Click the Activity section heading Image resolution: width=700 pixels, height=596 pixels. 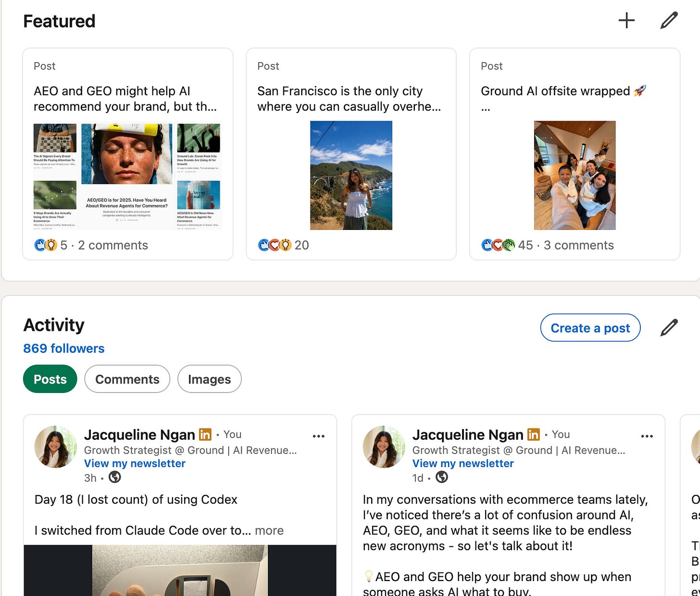click(54, 325)
